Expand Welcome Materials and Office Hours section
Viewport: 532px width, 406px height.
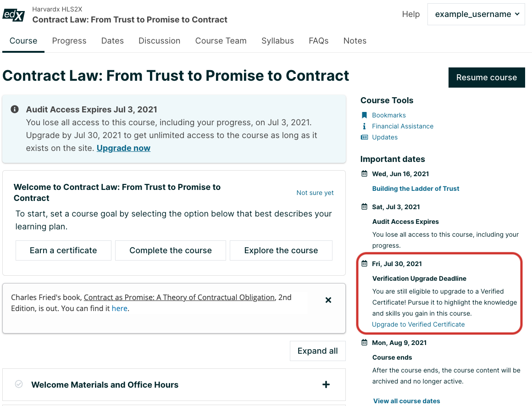click(x=326, y=384)
